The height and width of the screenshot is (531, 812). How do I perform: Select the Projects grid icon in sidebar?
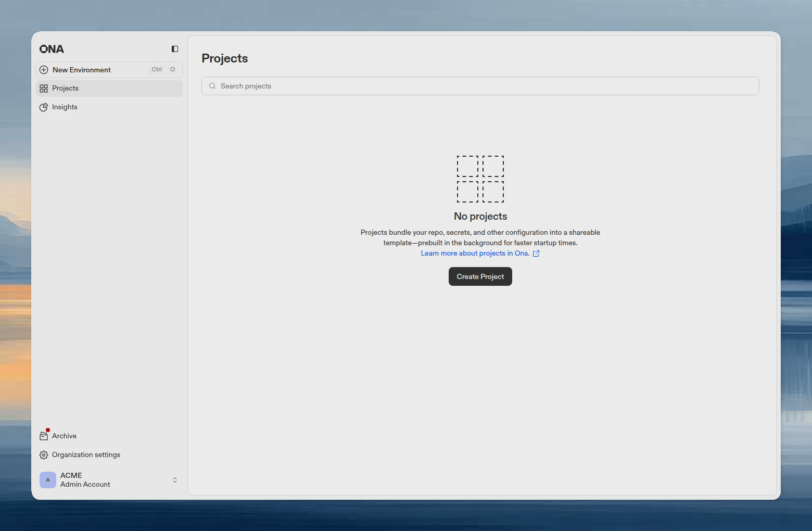(43, 88)
